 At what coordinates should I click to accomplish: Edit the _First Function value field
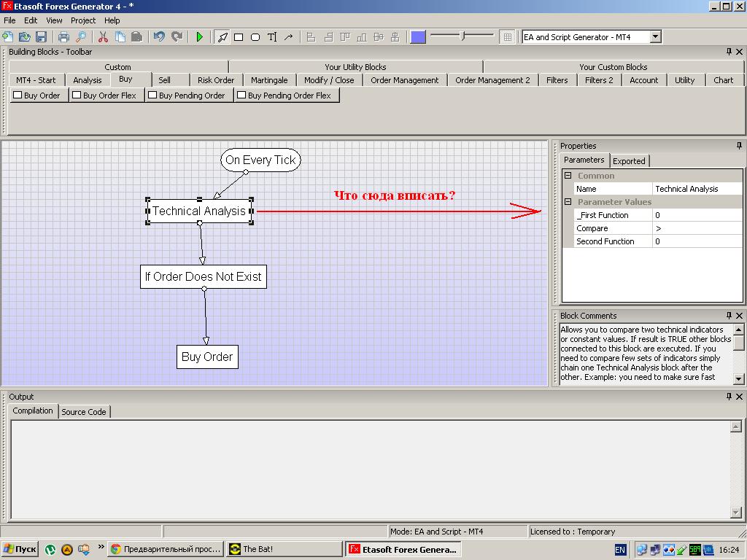coord(697,215)
